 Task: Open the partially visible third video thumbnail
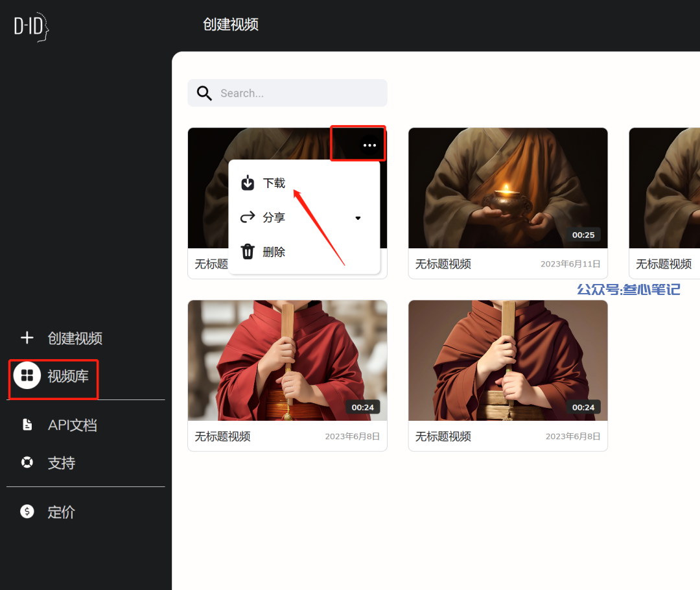[664, 188]
